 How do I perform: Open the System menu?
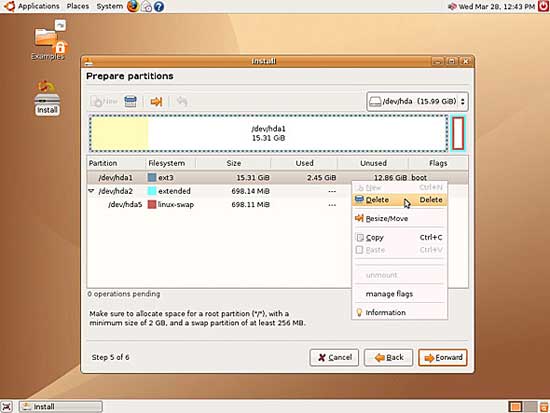[110, 6]
